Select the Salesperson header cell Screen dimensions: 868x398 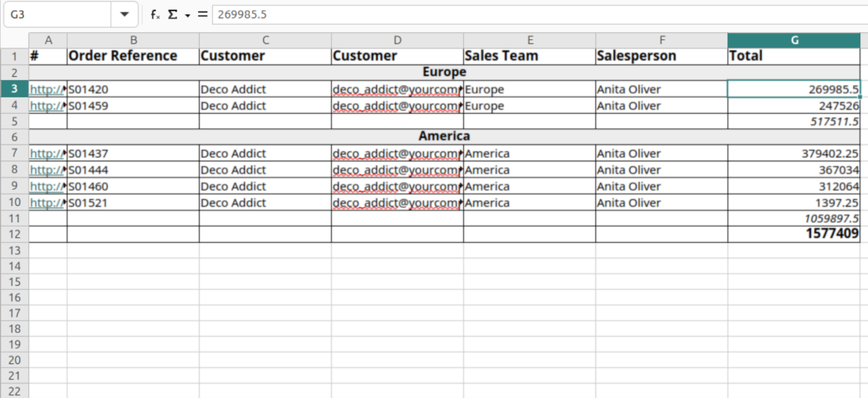click(661, 56)
